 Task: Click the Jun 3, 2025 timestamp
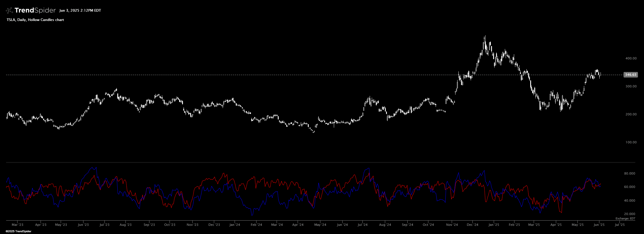80,10
